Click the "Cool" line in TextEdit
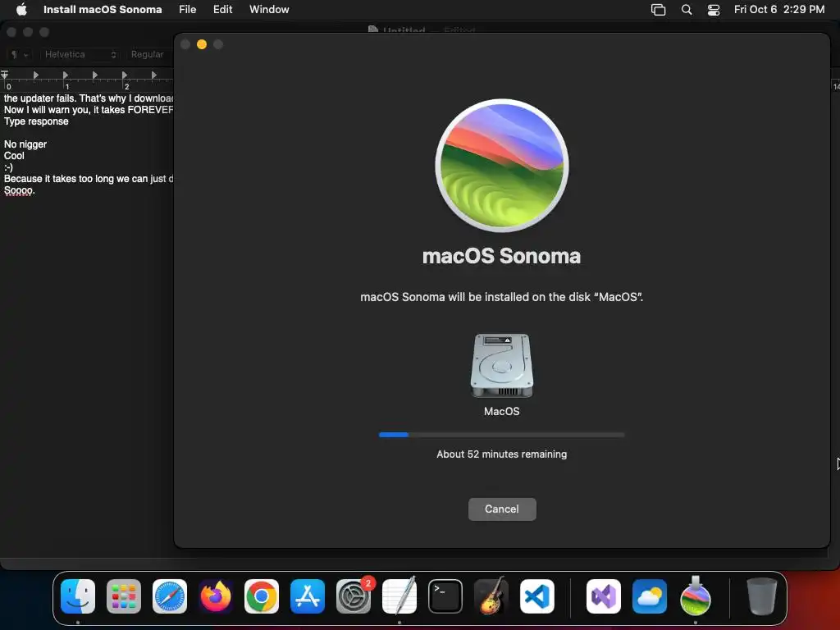Screen dimensions: 840x630 point(14,156)
